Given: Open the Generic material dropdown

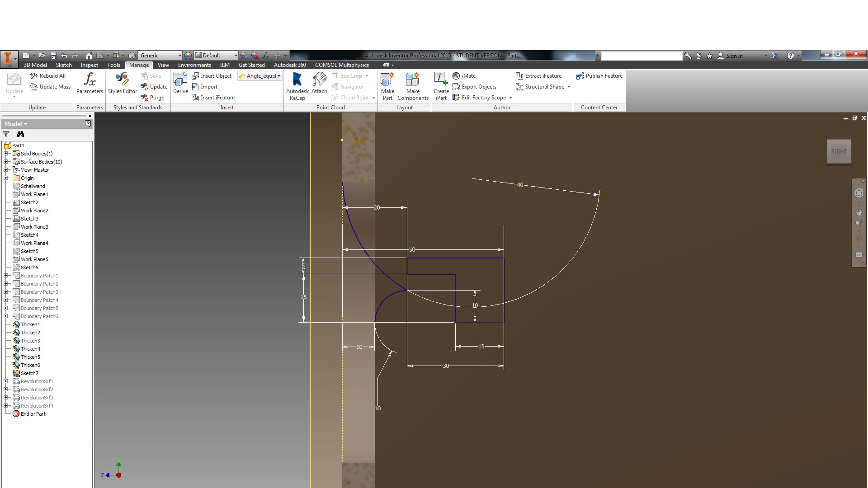Looking at the screenshot, I should [x=179, y=56].
